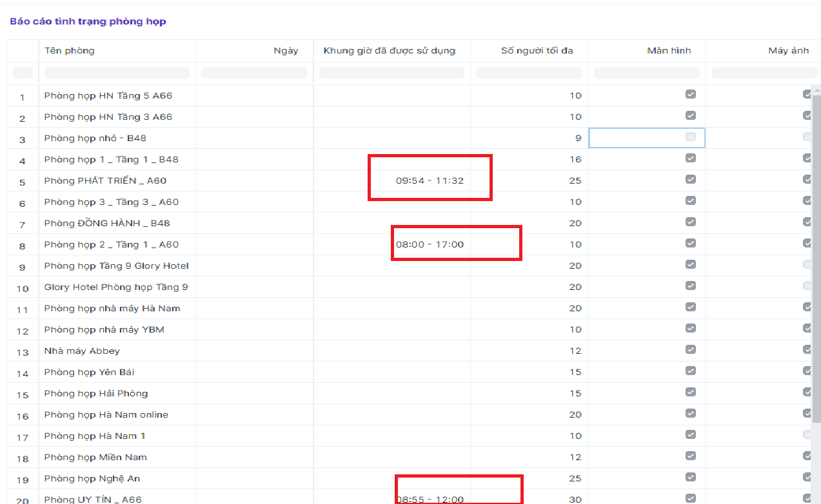Sort by the Tên phòng column header
The width and height of the screenshot is (821, 504).
(x=69, y=51)
